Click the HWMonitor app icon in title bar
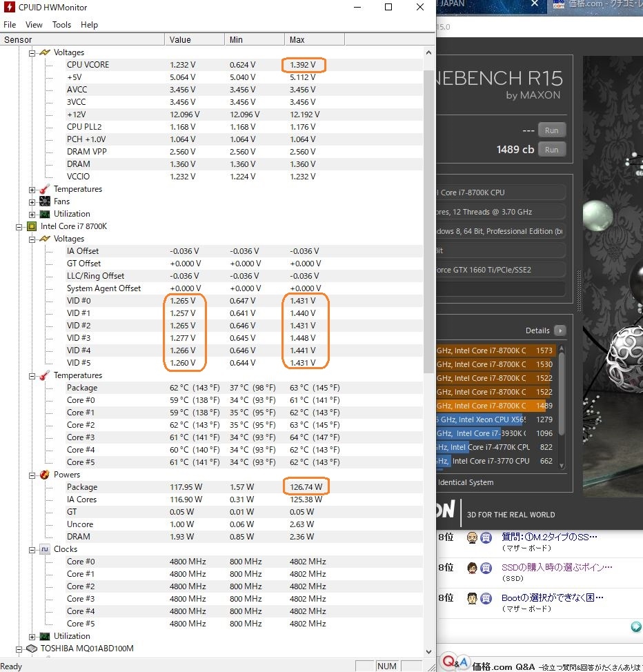The height and width of the screenshot is (672, 643). [9, 8]
